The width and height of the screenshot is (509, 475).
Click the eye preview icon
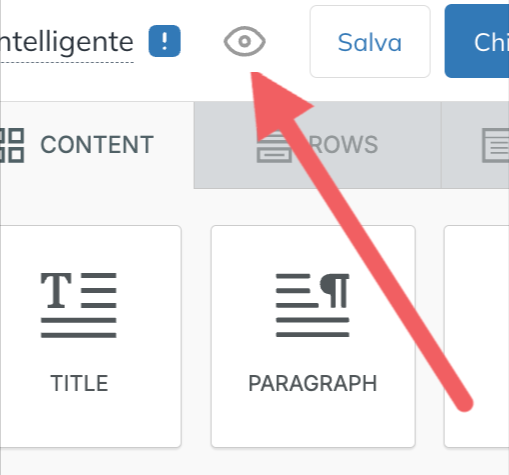[x=245, y=41]
